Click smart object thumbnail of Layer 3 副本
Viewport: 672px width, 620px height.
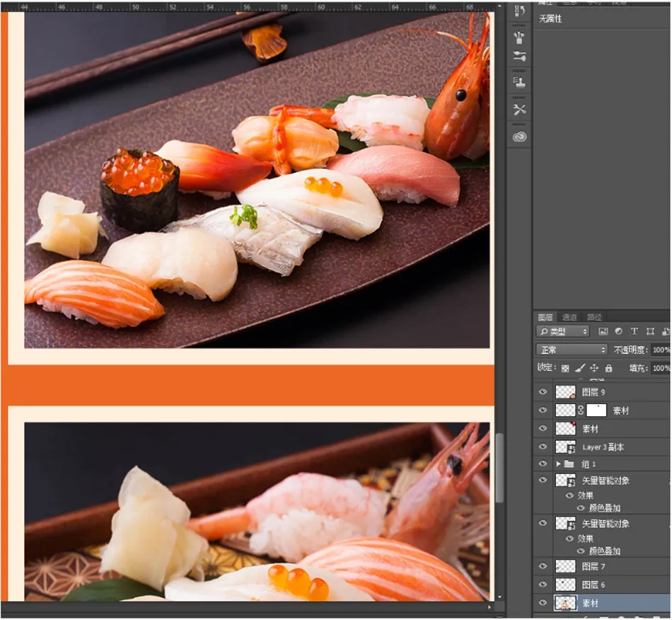(x=565, y=447)
